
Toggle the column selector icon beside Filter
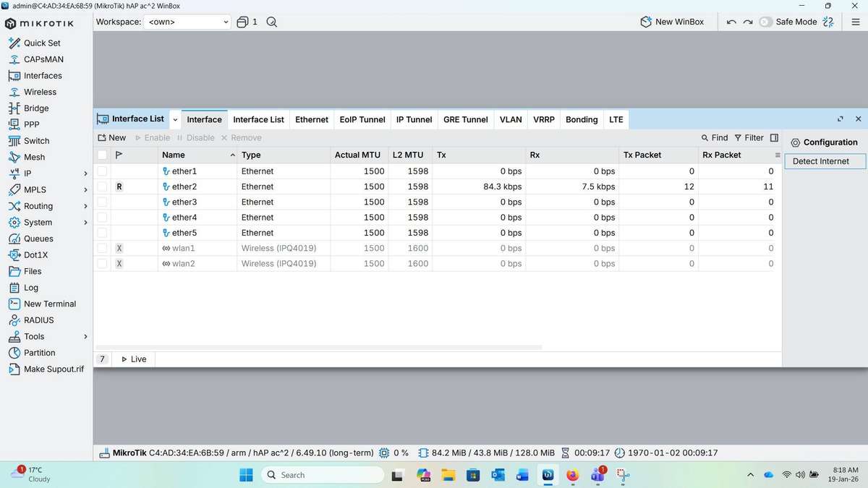[775, 137]
